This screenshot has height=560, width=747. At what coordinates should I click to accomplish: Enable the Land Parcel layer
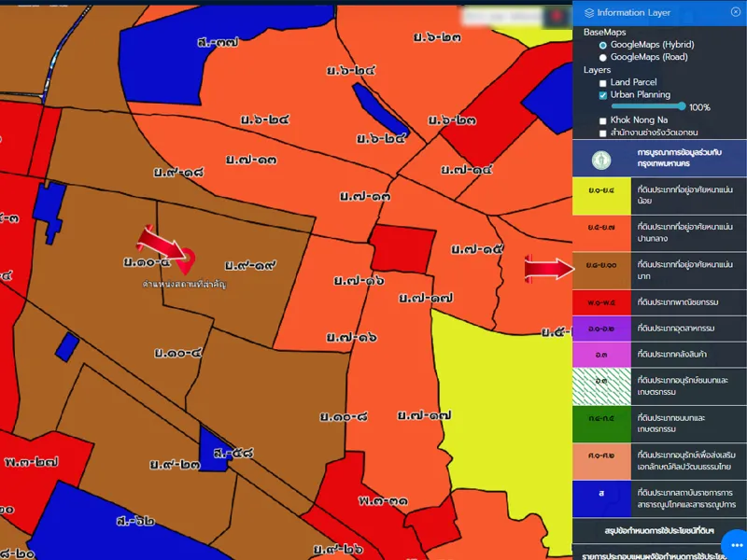coord(603,83)
